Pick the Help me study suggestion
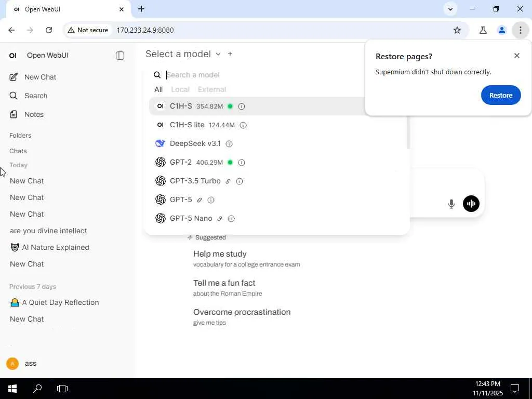 pyautogui.click(x=247, y=259)
